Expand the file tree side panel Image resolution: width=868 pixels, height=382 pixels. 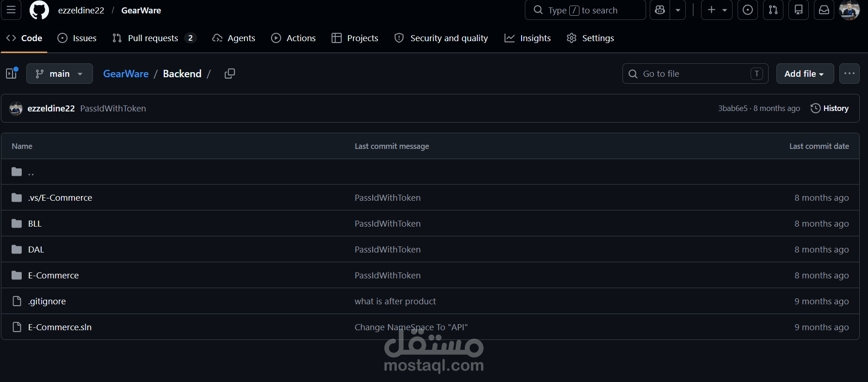pos(12,74)
